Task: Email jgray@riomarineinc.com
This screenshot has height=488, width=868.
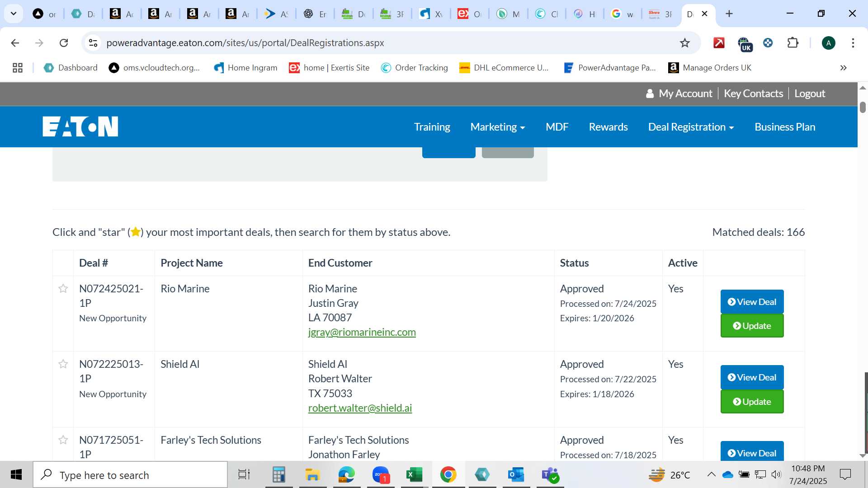Action: click(x=362, y=332)
